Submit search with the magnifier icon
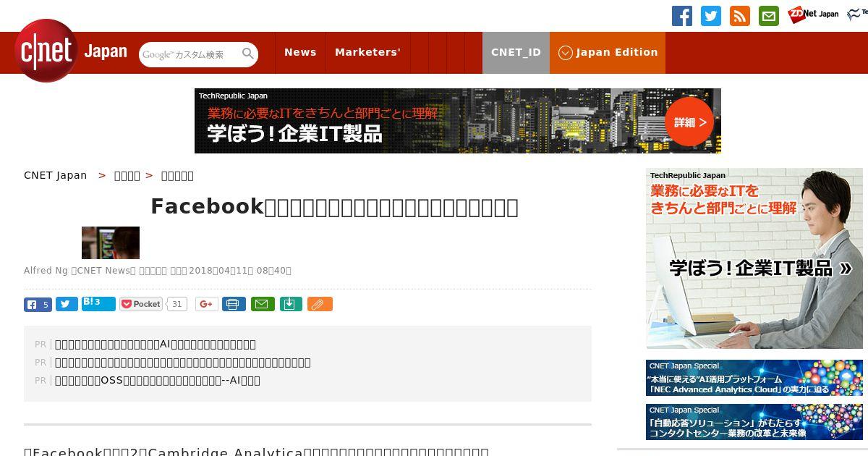 pyautogui.click(x=248, y=54)
